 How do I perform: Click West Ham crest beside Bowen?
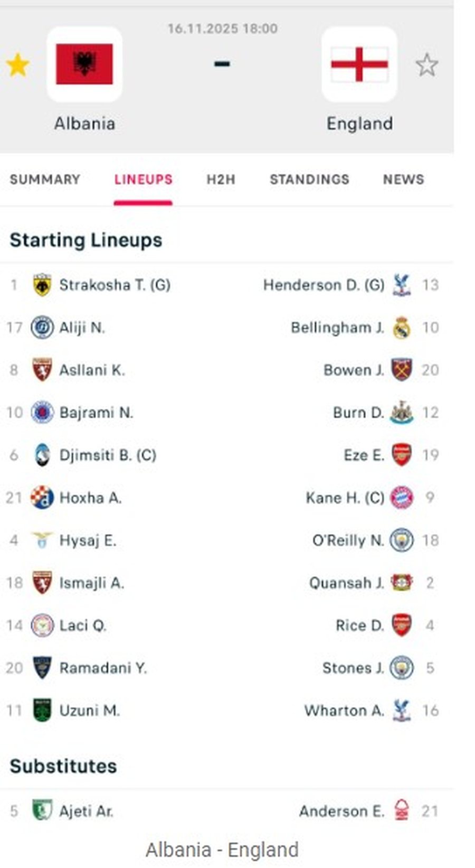tap(402, 370)
